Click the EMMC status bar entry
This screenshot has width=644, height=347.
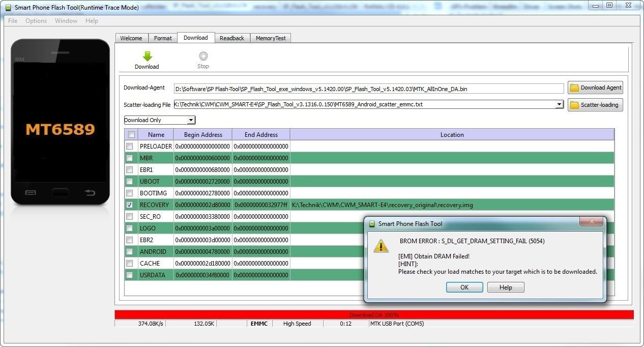(x=259, y=324)
